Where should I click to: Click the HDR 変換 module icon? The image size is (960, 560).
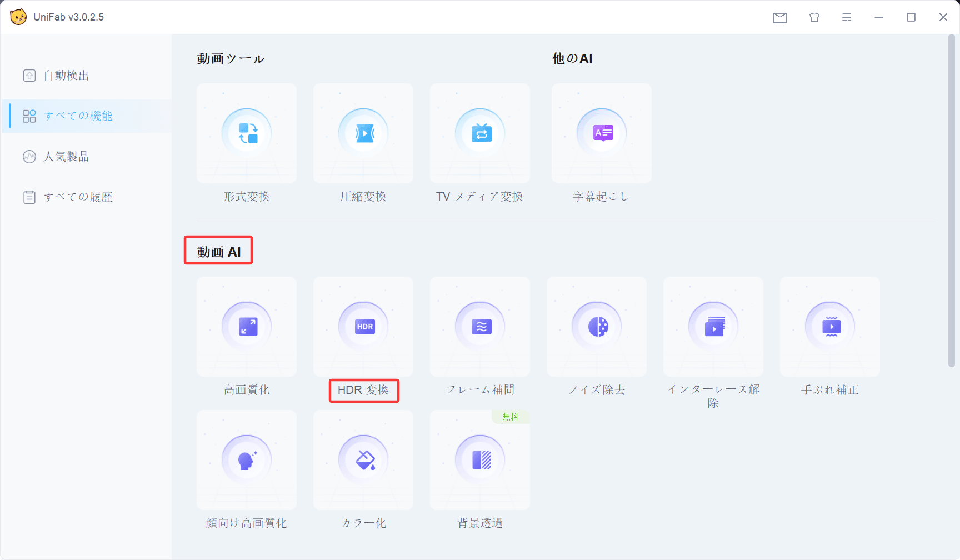tap(363, 327)
